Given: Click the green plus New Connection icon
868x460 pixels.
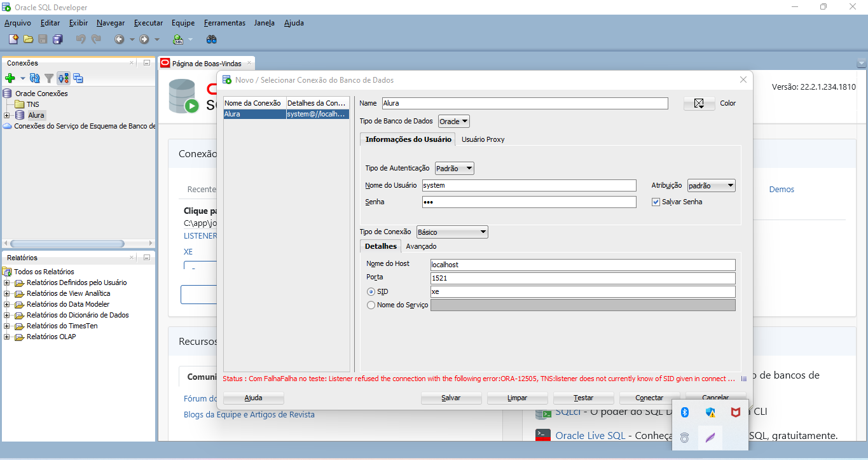Looking at the screenshot, I should click(10, 78).
